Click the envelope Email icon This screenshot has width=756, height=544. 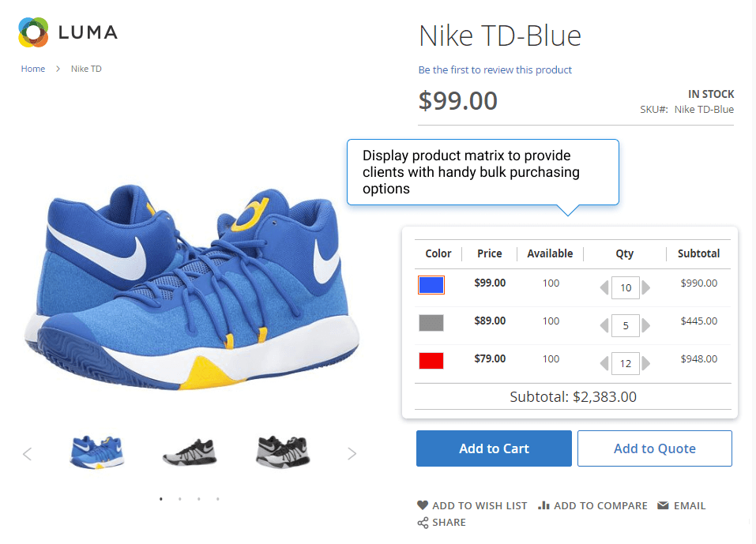pos(663,505)
